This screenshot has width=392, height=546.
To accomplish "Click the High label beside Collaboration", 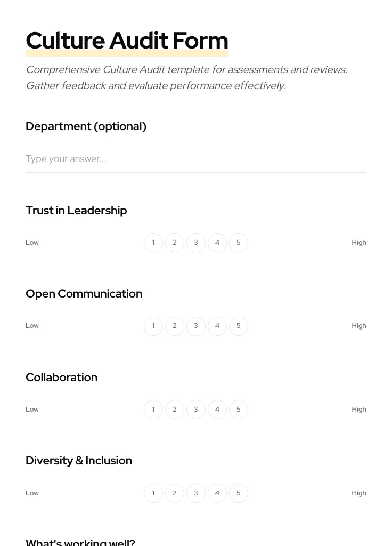I will [359, 409].
